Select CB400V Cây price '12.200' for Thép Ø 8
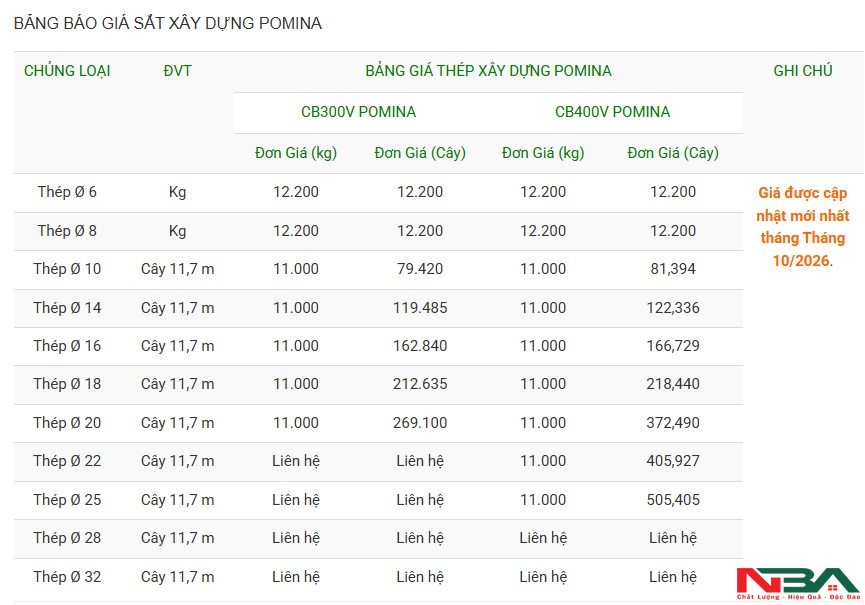The width and height of the screenshot is (865, 605). coord(673,231)
